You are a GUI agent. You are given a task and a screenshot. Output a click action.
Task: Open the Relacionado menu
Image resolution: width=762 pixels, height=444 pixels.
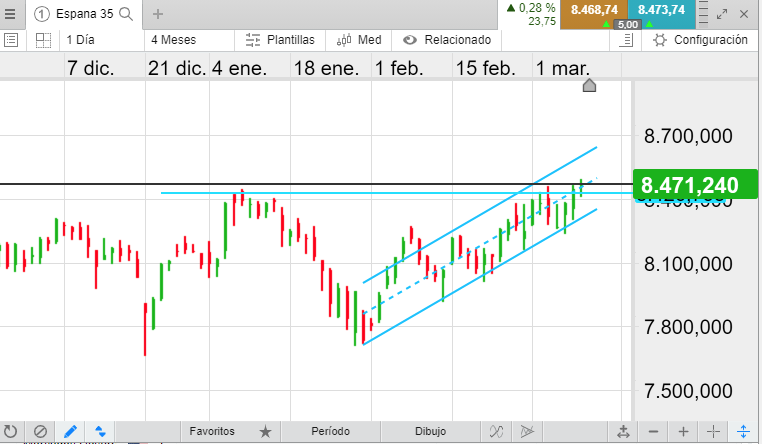coord(447,40)
